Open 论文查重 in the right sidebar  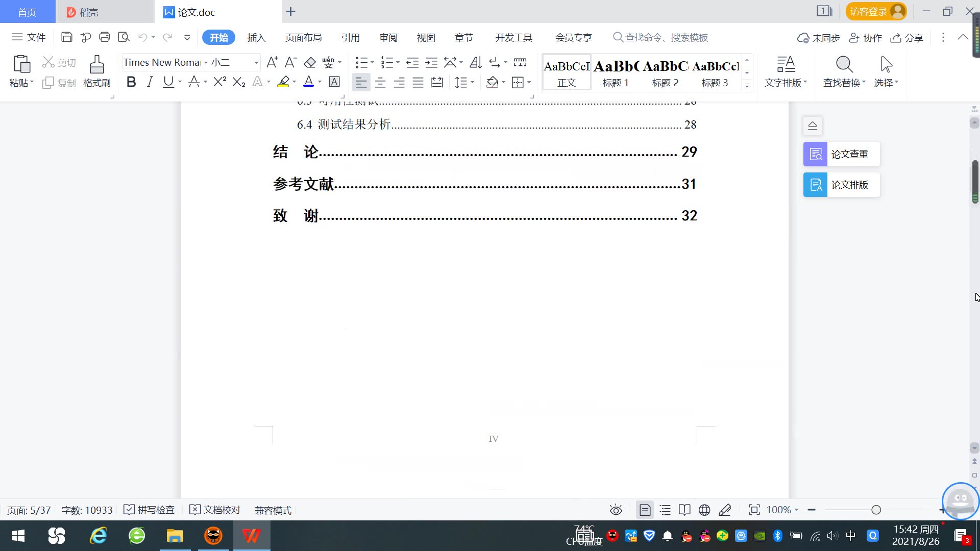click(841, 154)
